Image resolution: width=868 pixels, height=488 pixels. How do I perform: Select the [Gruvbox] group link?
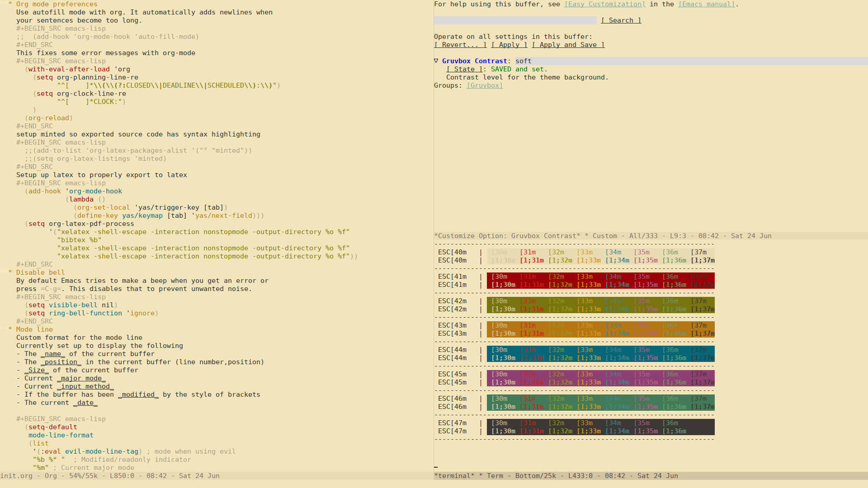484,85
